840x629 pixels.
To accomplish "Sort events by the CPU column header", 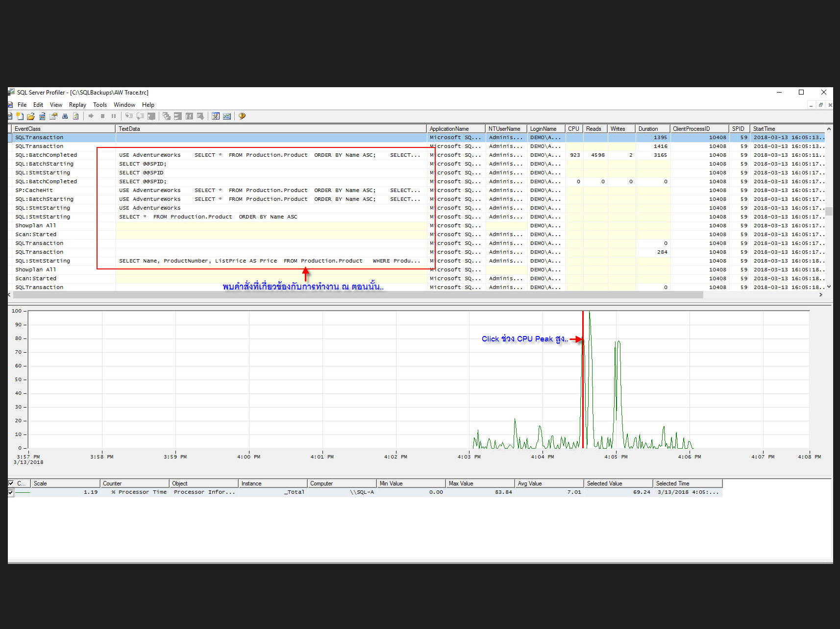I will pos(573,128).
